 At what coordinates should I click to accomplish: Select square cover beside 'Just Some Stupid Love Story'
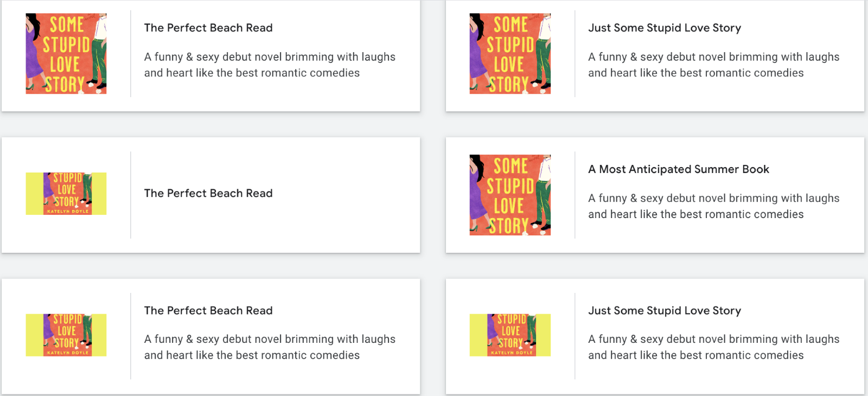click(510, 54)
